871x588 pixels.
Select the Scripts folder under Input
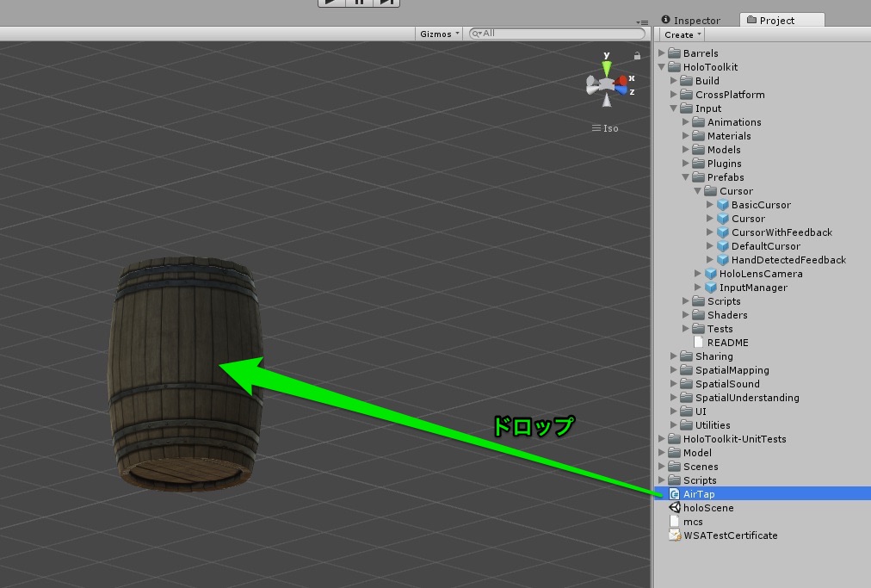763,301
